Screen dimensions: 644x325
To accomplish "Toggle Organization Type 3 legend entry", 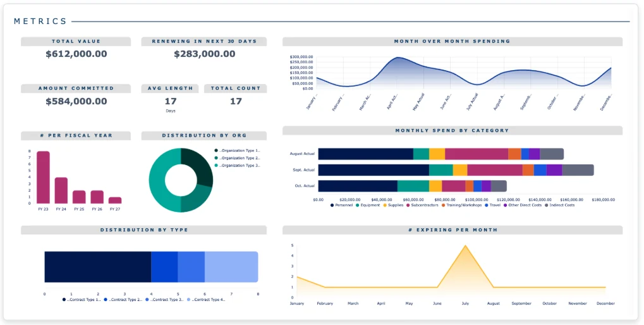I will click(238, 166).
